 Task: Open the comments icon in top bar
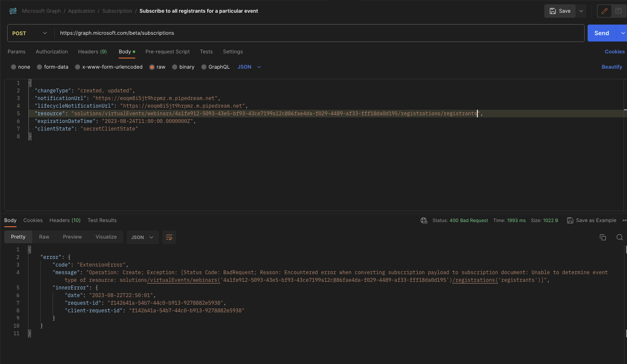[x=619, y=11]
